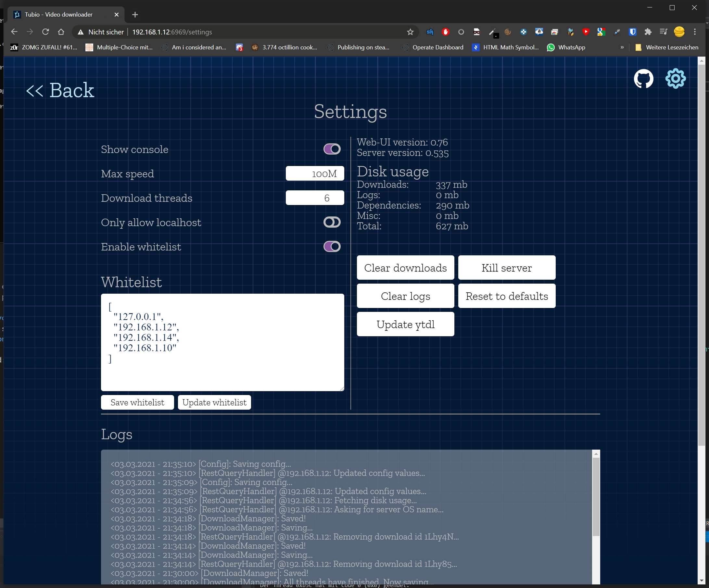
Task: Open a new browser tab
Action: pos(135,15)
